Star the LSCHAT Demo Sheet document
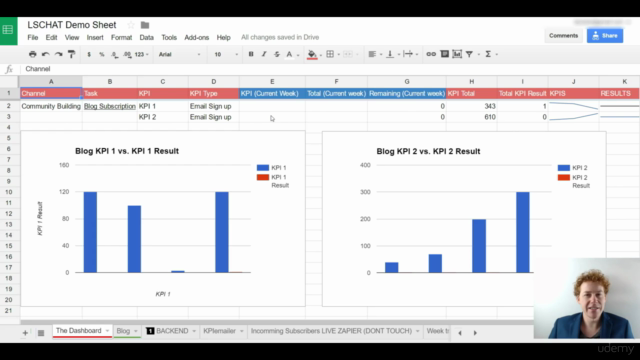The image size is (640, 360). (131, 25)
